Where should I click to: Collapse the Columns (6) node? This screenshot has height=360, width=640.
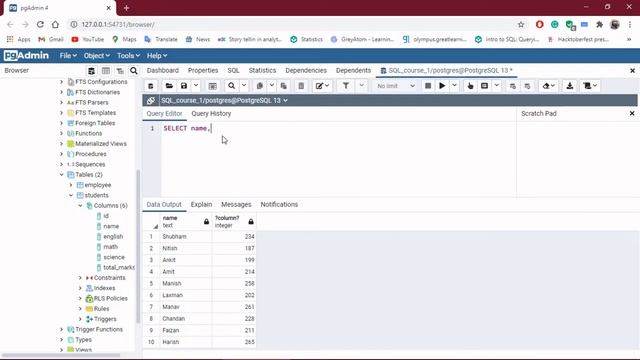pos(80,205)
